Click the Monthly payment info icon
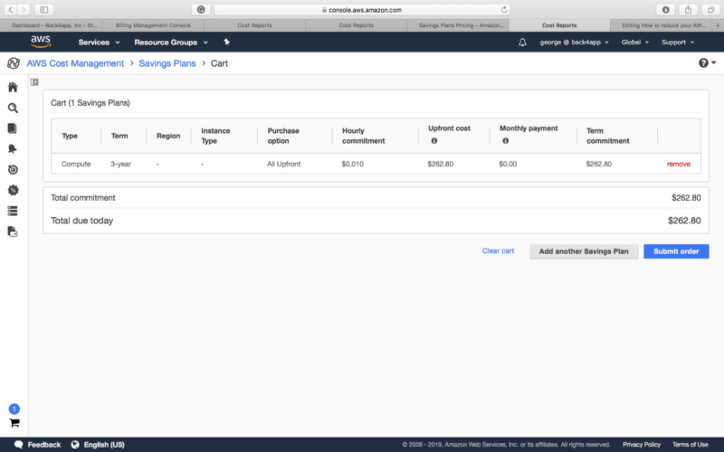Viewport: 724px width, 452px height. 506,141
